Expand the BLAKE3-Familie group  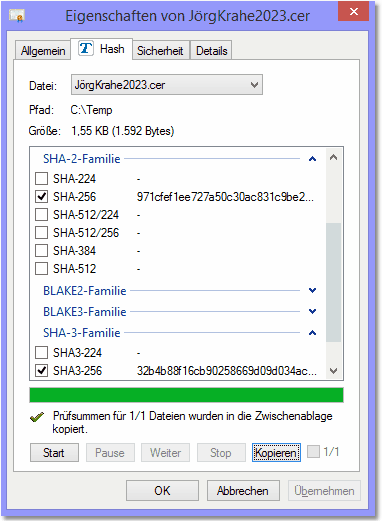click(x=312, y=312)
